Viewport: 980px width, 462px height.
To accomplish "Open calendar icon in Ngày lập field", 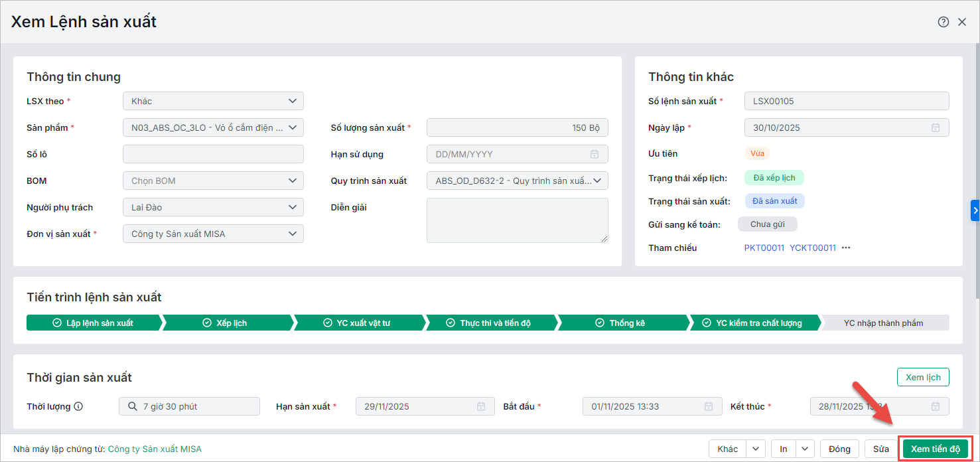I will point(936,127).
